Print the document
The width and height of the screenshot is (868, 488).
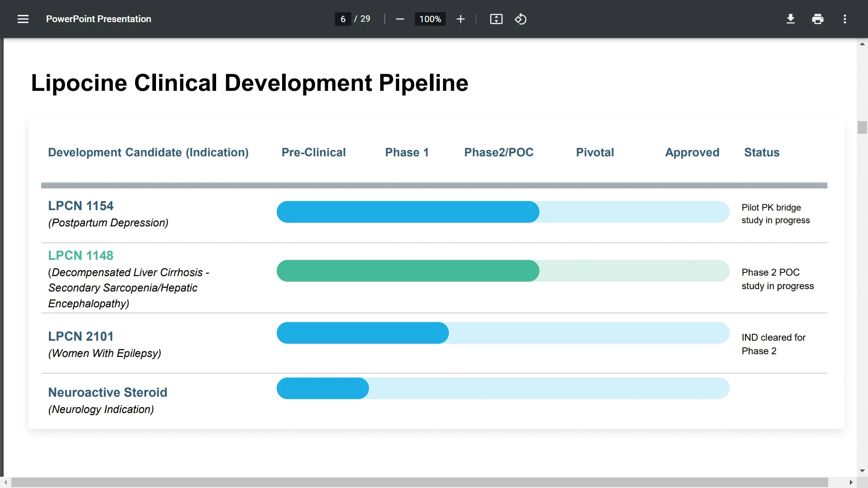point(818,19)
